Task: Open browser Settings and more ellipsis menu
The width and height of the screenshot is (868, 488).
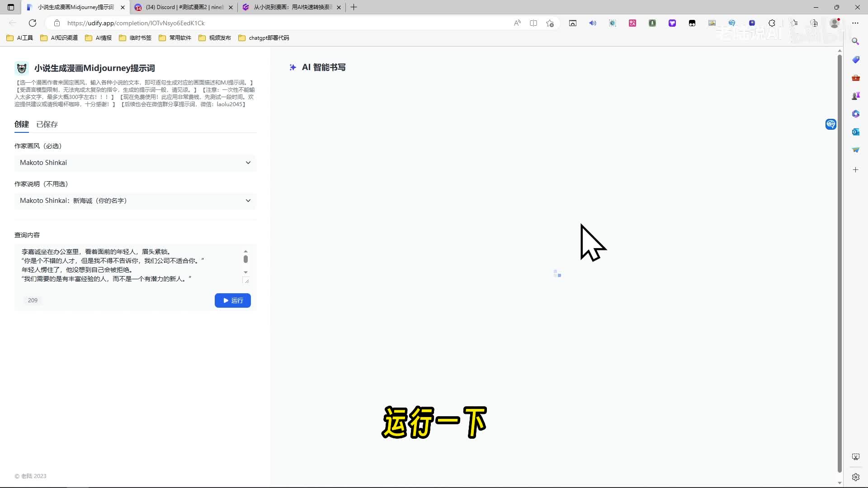Action: 855,23
